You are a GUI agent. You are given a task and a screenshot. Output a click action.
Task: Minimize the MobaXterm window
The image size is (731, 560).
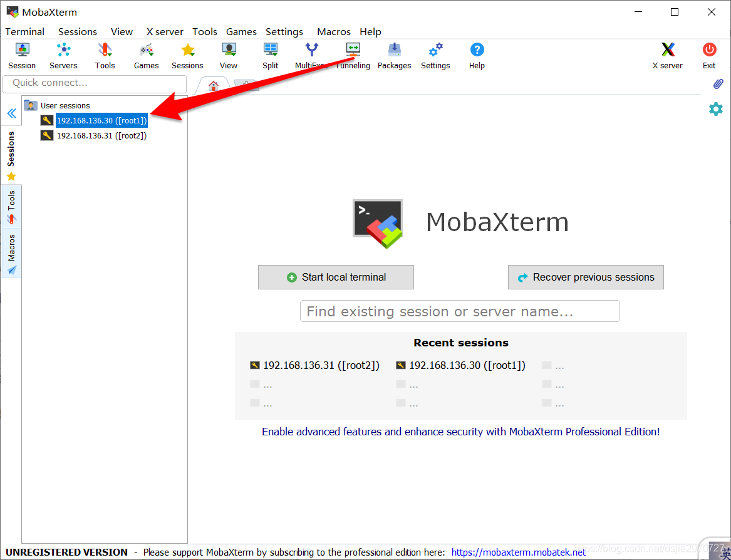pos(638,12)
